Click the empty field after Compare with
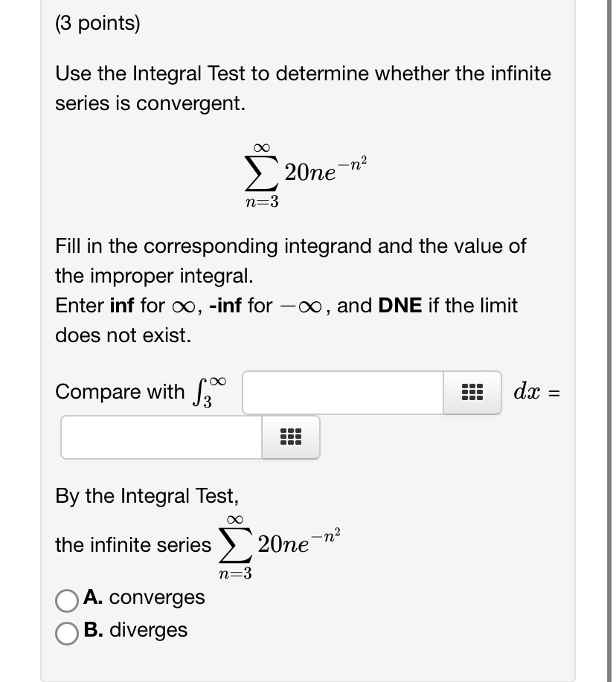Screen dimensions: 616x682 pos(342,392)
